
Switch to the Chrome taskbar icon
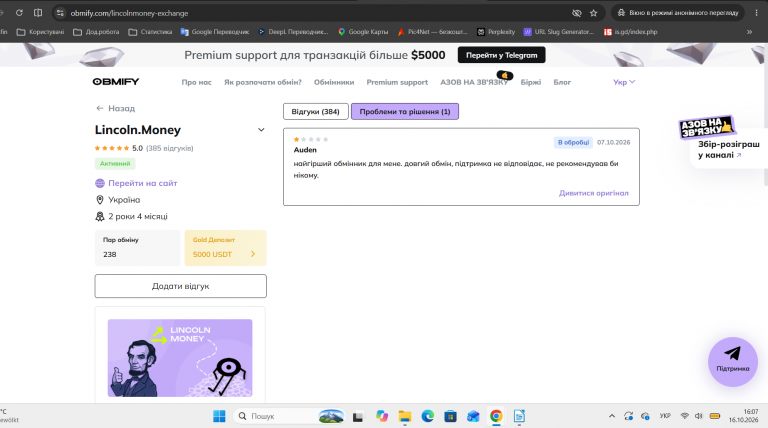(496, 416)
